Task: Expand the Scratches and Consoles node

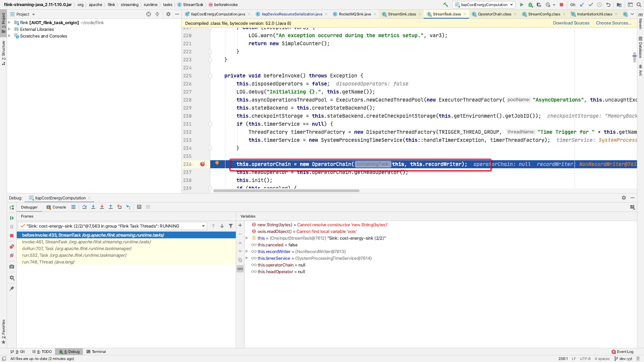Action: (10, 36)
